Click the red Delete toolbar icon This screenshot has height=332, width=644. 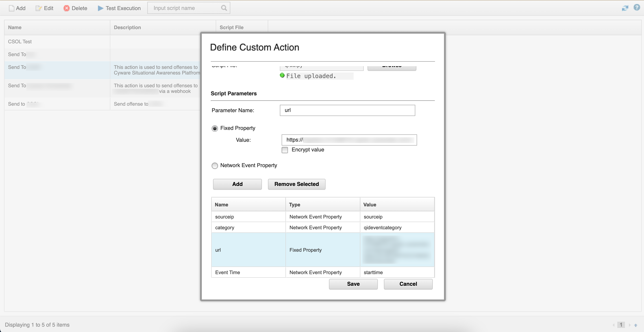pyautogui.click(x=67, y=8)
